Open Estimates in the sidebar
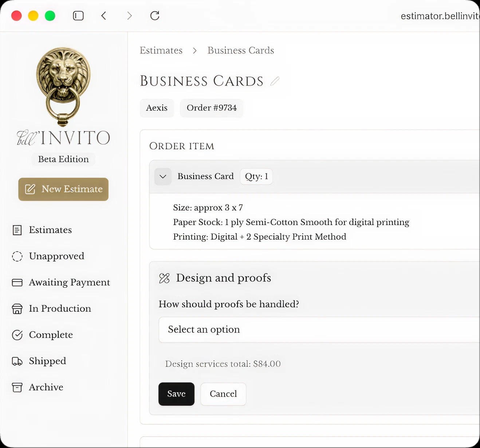Screen dimensions: 480x448 click(x=50, y=230)
